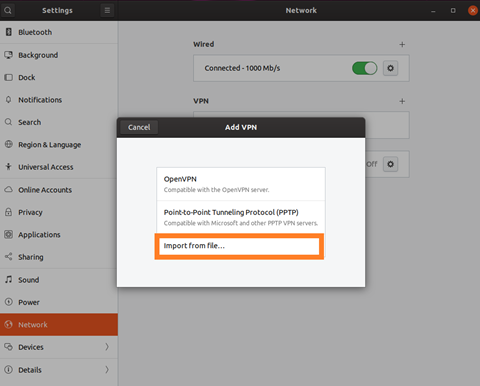The height and width of the screenshot is (386, 480).
Task: Open the hamburger menu in Settings header
Action: pos(107,10)
